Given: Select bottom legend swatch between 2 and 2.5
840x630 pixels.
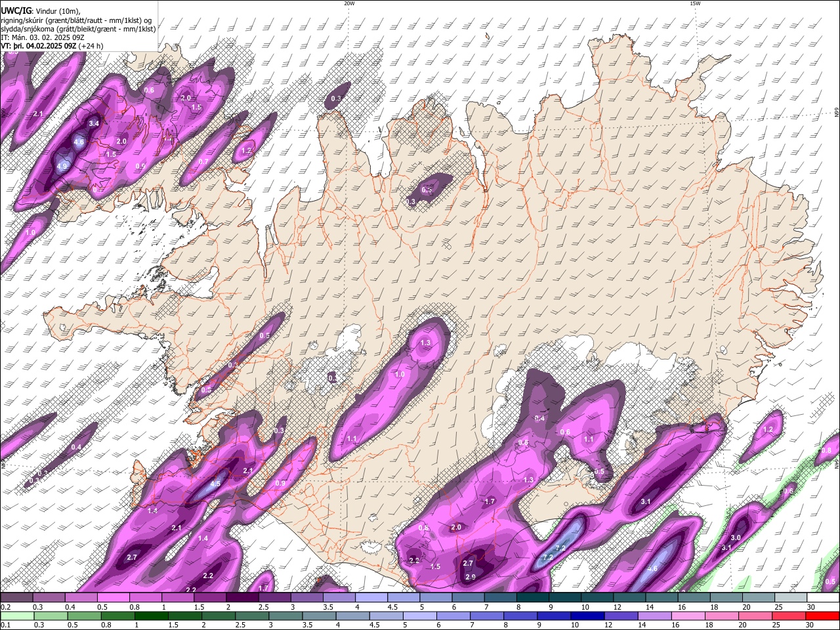Looking at the screenshot, I should coord(219,616).
